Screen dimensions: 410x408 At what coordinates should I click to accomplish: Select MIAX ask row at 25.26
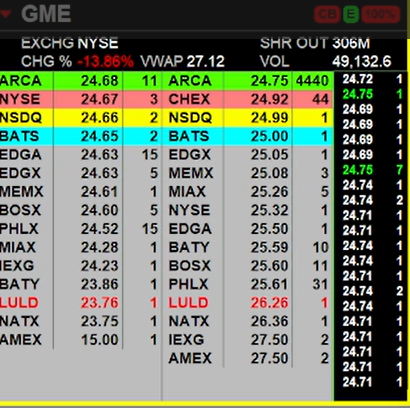(248, 192)
